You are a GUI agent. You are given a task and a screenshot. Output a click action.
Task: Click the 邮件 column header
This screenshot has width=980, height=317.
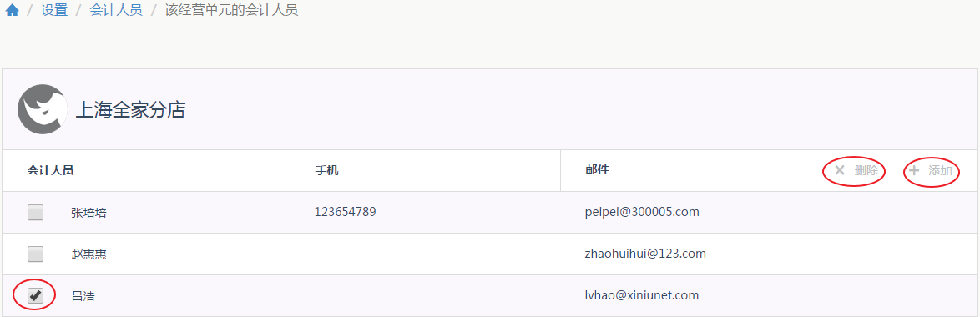tap(597, 170)
